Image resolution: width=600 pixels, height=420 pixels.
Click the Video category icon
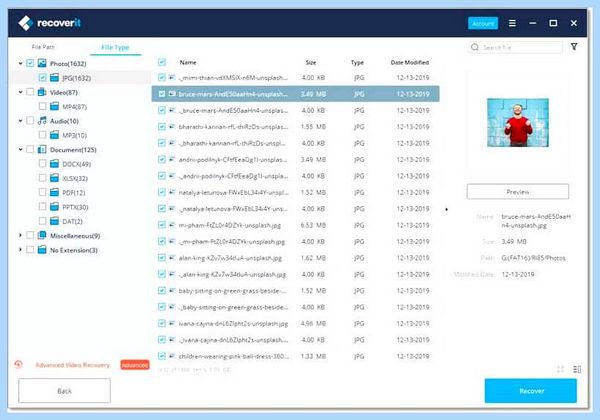point(42,92)
